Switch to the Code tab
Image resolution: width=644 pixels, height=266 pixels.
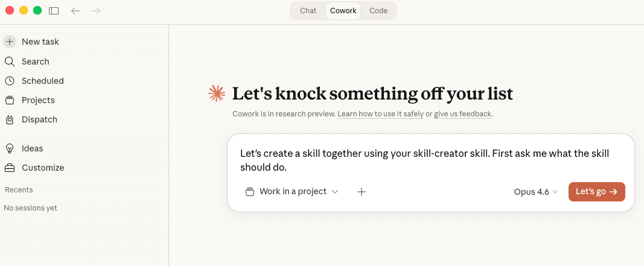378,11
